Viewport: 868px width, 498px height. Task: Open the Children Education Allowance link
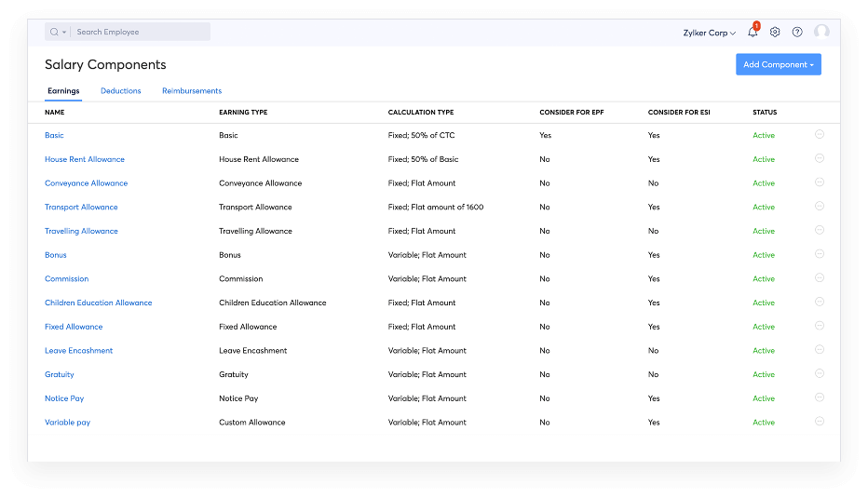pos(98,303)
